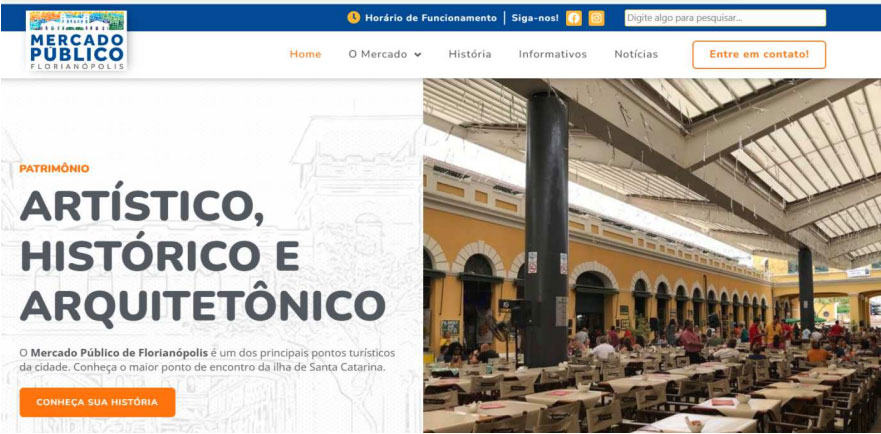Click the Conheça sua história button
Image resolution: width=881 pixels, height=434 pixels.
tap(97, 403)
